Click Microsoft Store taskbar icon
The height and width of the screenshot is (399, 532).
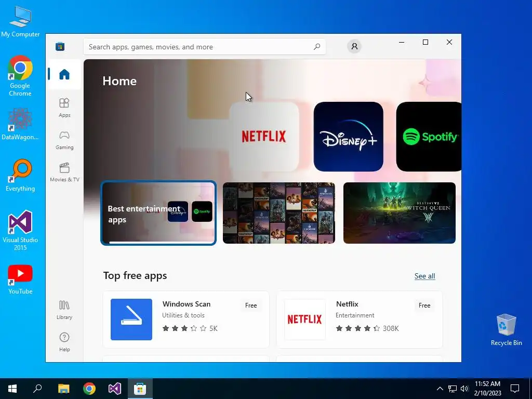click(140, 389)
